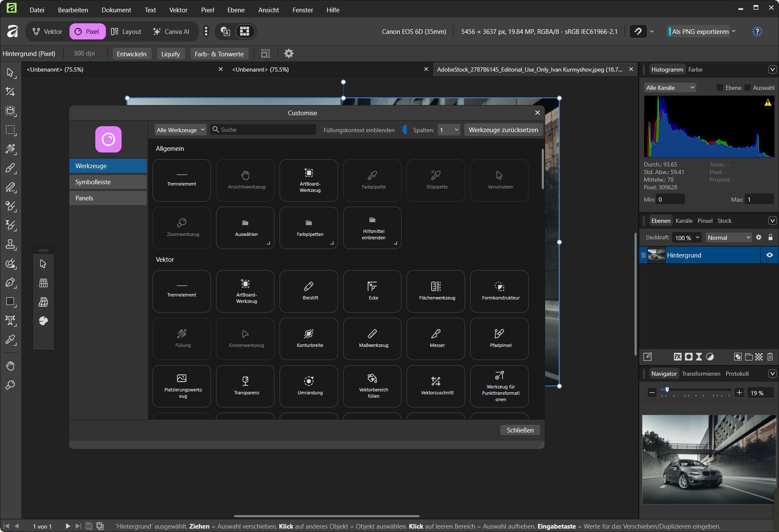Open the Alle Werkzeuge dropdown
The image size is (779, 532).
pyautogui.click(x=180, y=130)
